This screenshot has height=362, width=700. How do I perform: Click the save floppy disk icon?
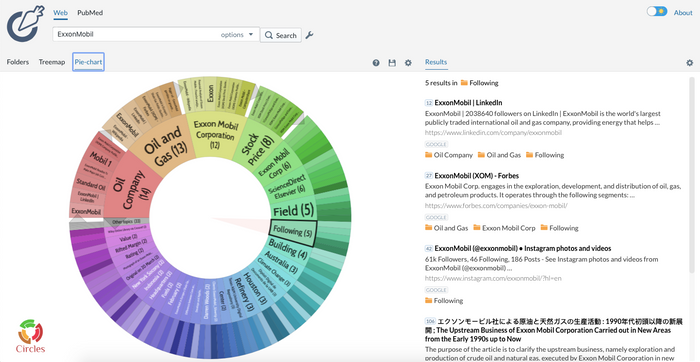(392, 63)
